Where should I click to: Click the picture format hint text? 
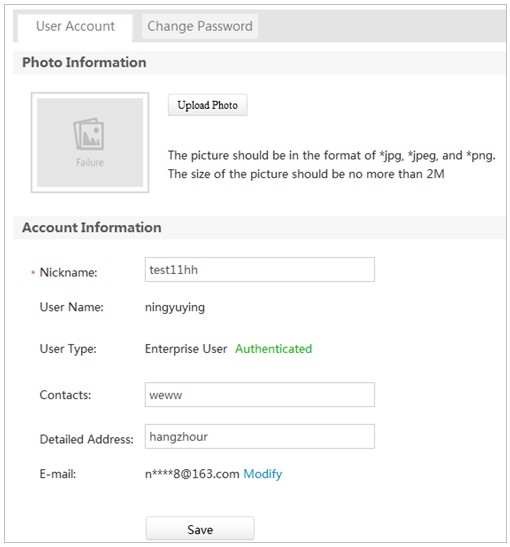pos(331,155)
